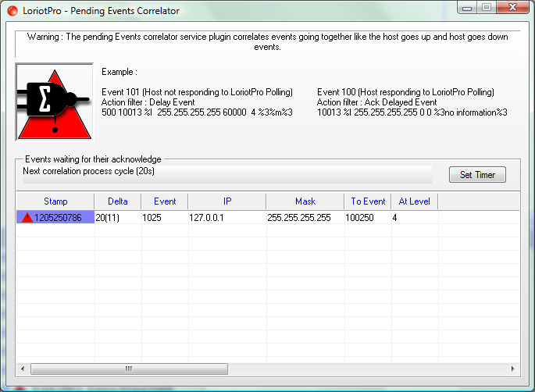Click the Mask column header
The height and width of the screenshot is (392, 535).
[305, 201]
